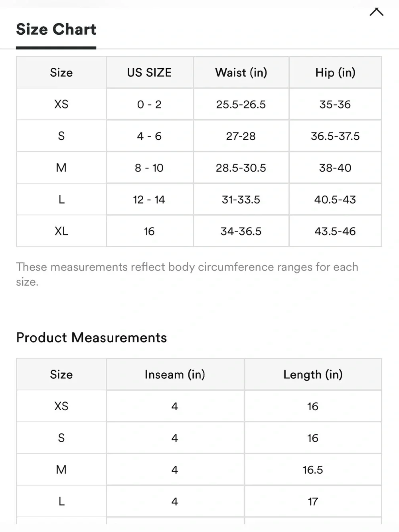
Task: Click the 36.5-37.5 hip cell
Action: point(335,136)
